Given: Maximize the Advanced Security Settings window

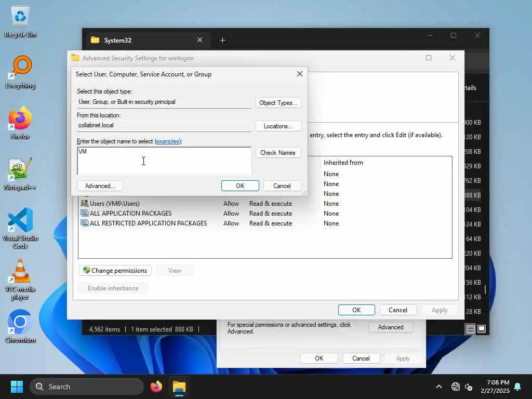Looking at the screenshot, I should tap(429, 58).
